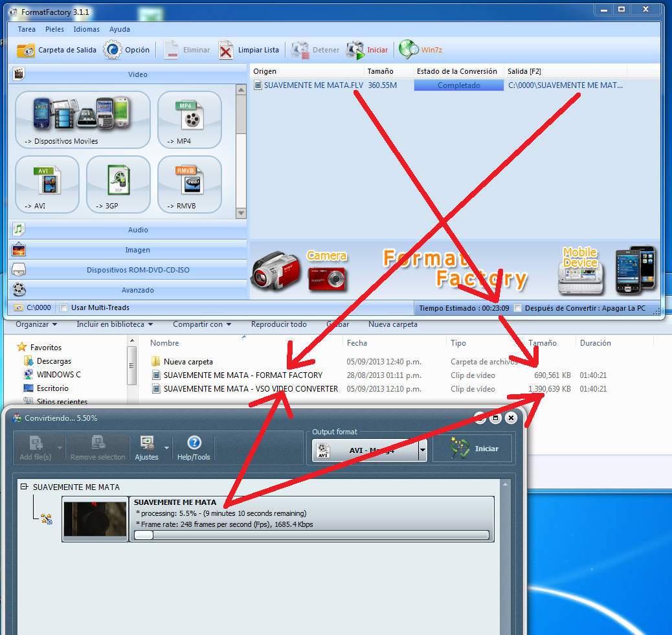Expand the Imagen category panel

[128, 250]
